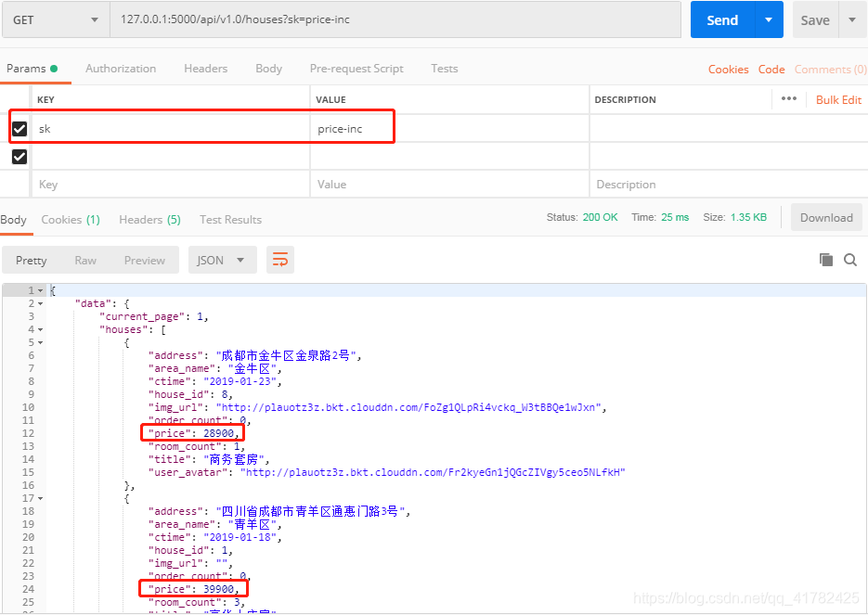Click the 200 OK status text
The width and height of the screenshot is (868, 615).
[x=600, y=217]
